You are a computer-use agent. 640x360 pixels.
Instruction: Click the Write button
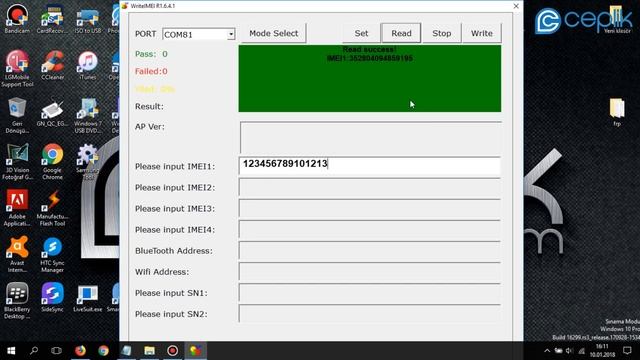[x=482, y=33]
